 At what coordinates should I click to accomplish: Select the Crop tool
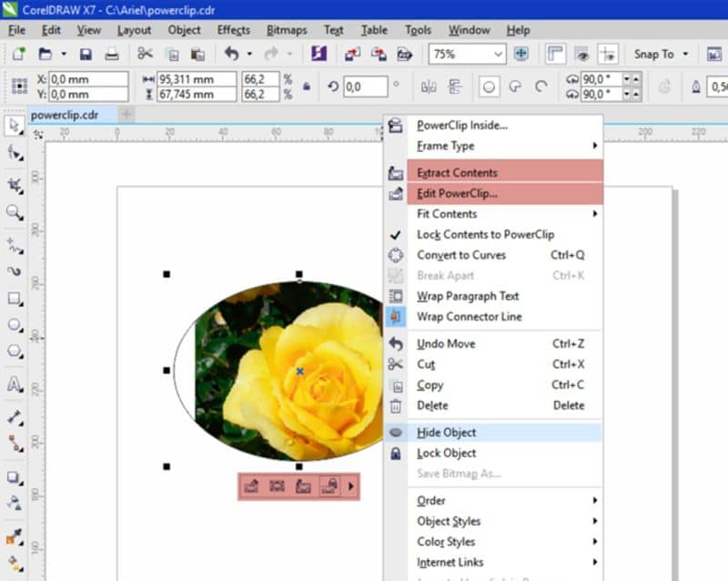(14, 186)
